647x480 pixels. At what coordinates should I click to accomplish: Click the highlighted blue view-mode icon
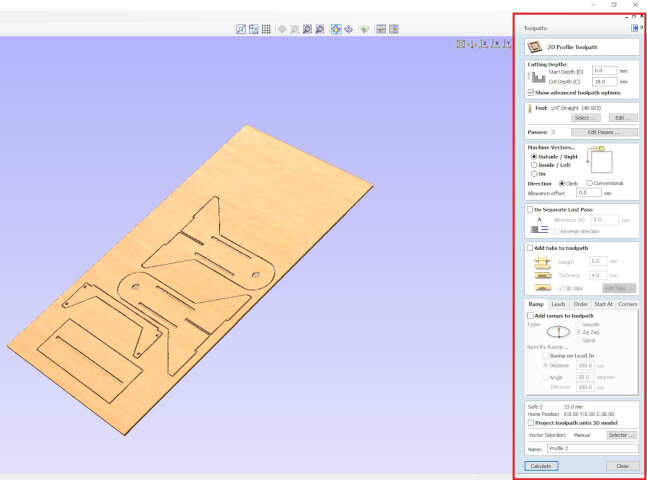[x=336, y=29]
